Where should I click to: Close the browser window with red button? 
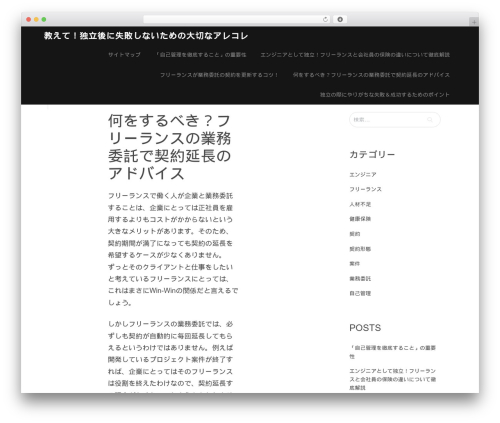click(x=29, y=19)
